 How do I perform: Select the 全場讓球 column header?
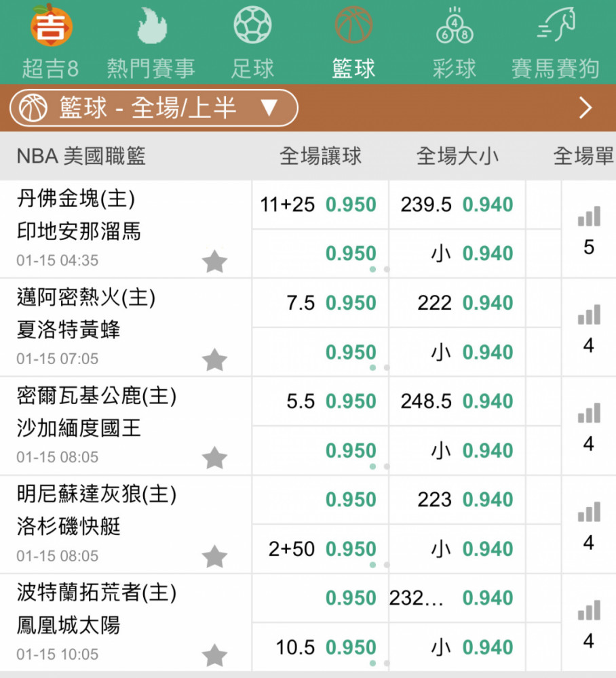coord(320,156)
